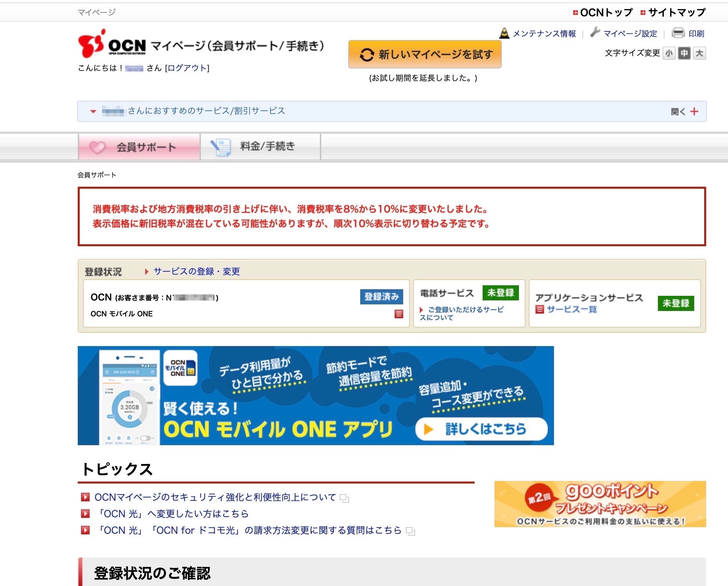Click the tax rate change notice text
728x586 pixels.
point(291,216)
